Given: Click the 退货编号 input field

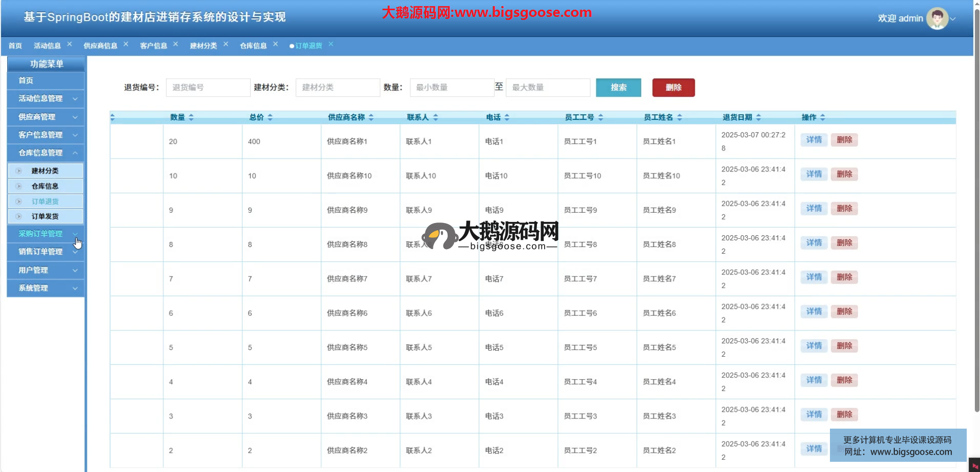Looking at the screenshot, I should click(208, 87).
